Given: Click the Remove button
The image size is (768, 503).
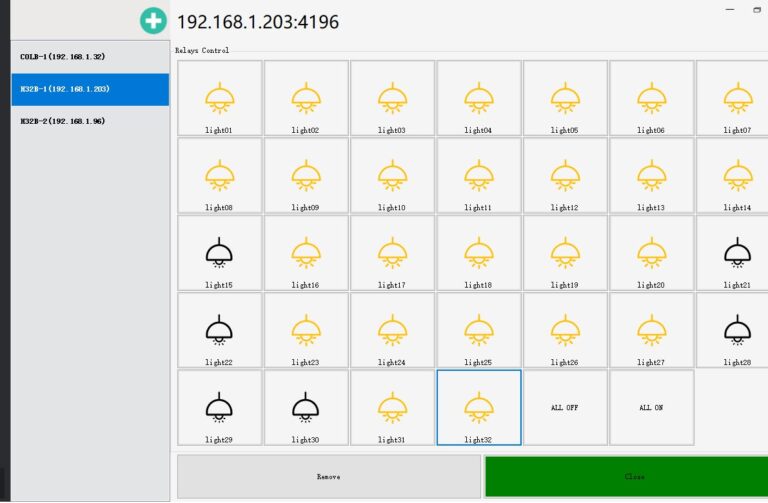Looking at the screenshot, I should (x=328, y=477).
